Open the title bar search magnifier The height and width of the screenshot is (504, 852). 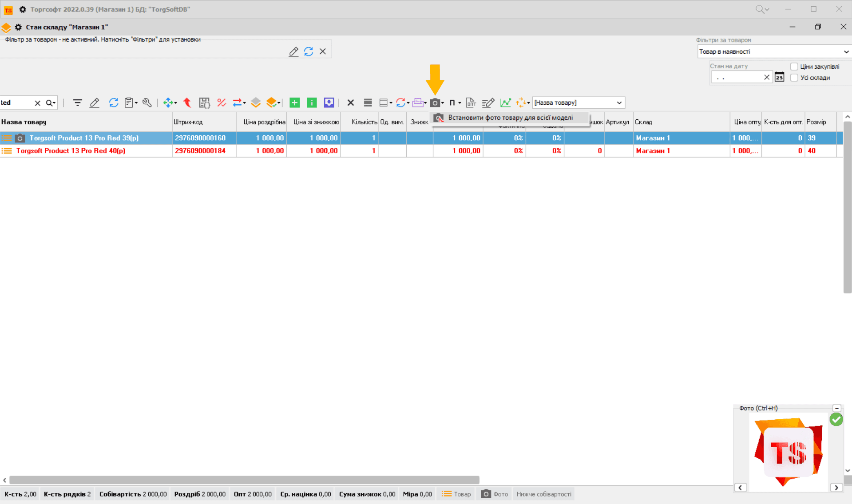(x=762, y=9)
